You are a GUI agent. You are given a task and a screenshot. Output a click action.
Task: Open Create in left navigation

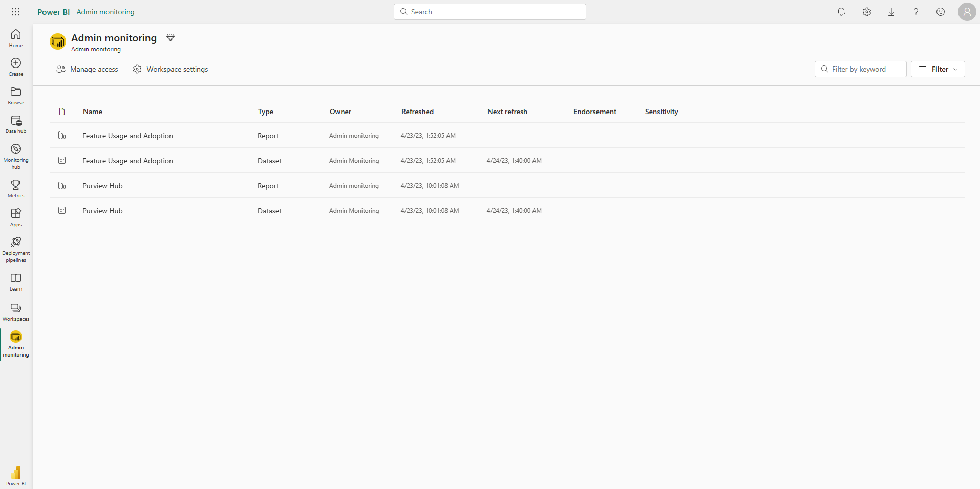pos(16,67)
